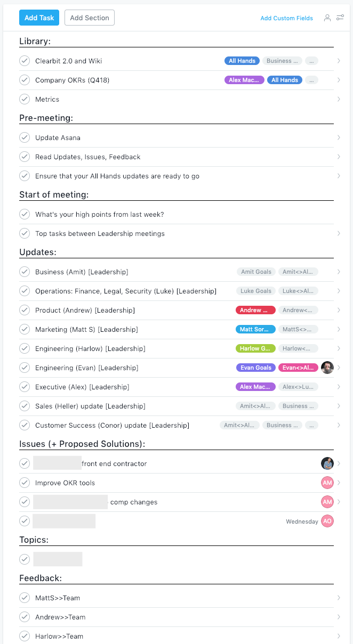Image resolution: width=353 pixels, height=644 pixels.
Task: Expand details chevron for Marketing (Matt S) row
Action: 339,329
